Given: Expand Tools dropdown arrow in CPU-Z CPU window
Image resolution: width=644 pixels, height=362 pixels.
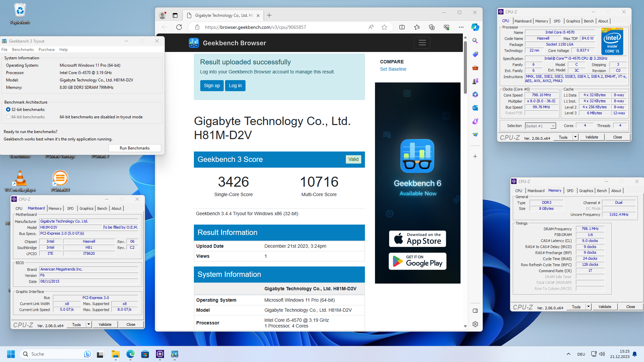Looking at the screenshot, I should 575,137.
